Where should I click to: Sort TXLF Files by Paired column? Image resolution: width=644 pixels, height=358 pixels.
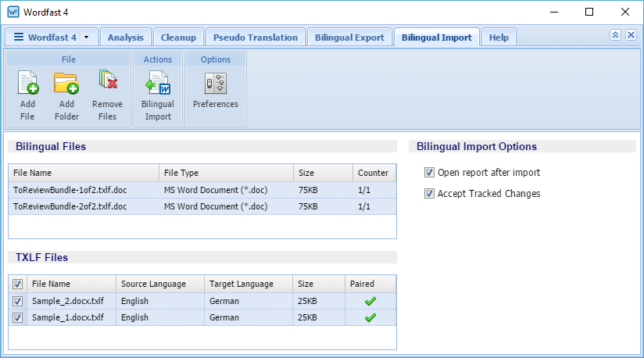[x=370, y=284]
